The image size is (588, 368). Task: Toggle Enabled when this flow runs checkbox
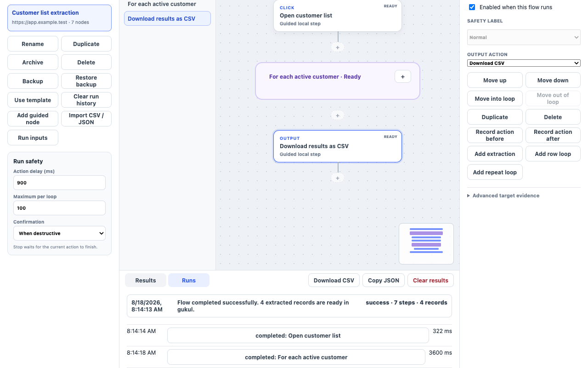[x=472, y=7]
